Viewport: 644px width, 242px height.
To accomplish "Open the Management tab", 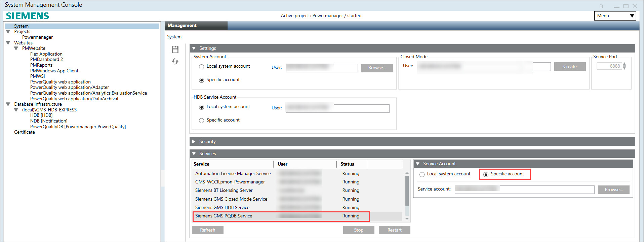I will [x=182, y=26].
